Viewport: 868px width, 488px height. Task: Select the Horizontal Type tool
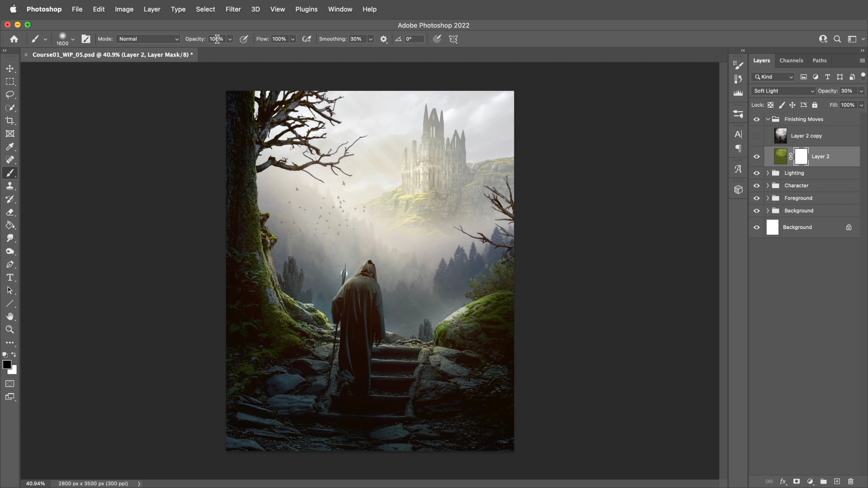[10, 278]
